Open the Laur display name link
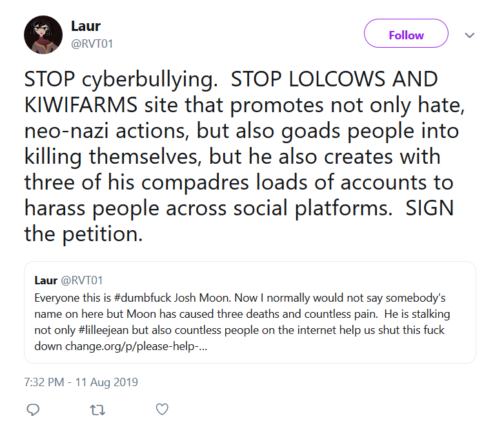504x430 pixels. tap(85, 26)
